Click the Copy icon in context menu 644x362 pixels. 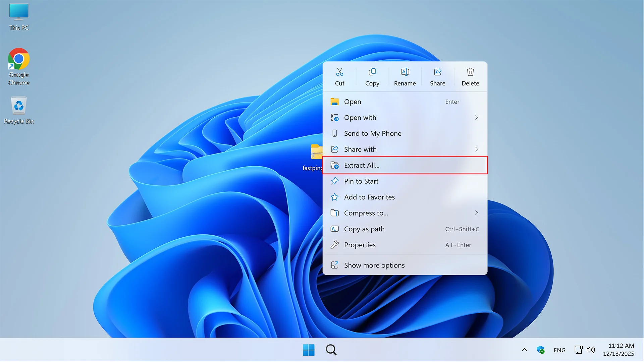tap(372, 72)
